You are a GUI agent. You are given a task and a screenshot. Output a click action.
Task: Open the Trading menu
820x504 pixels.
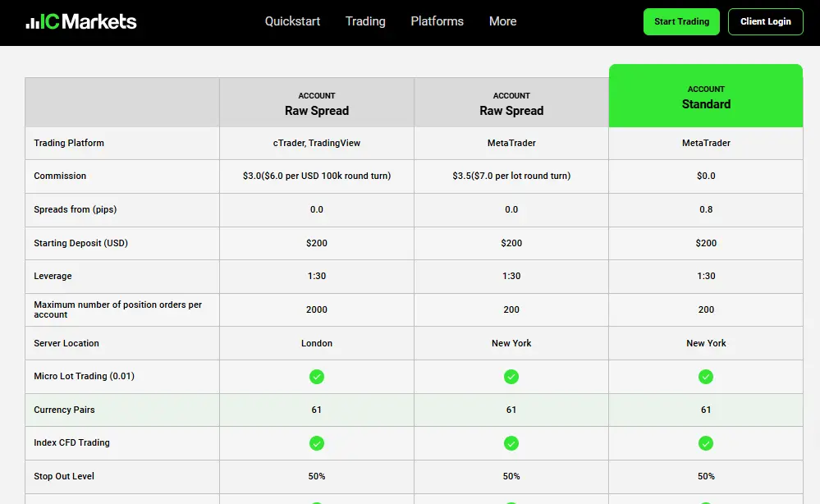tap(365, 21)
